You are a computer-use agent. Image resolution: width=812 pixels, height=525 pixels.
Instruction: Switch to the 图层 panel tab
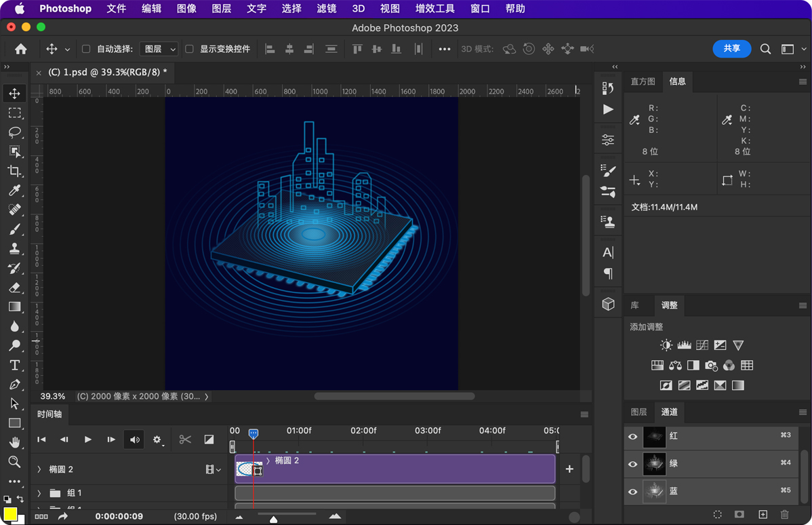point(638,412)
